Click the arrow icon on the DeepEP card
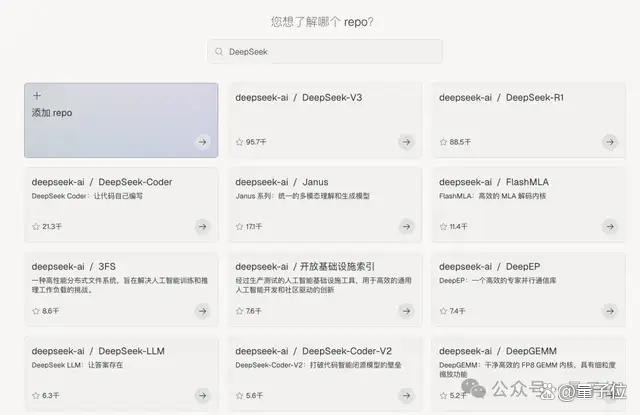This screenshot has height=415, width=640. 610,311
